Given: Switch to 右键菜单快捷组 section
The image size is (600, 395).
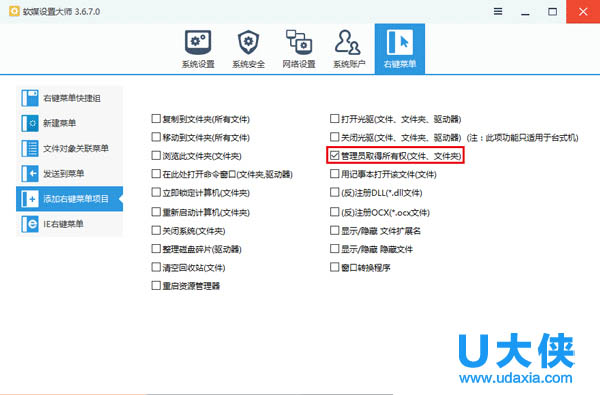Looking at the screenshot, I should pos(69,98).
